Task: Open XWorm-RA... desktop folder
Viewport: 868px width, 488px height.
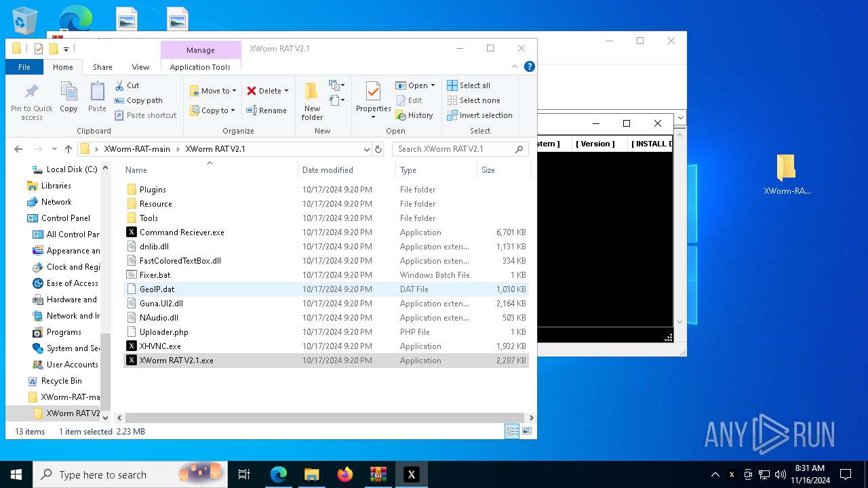Action: [x=787, y=174]
